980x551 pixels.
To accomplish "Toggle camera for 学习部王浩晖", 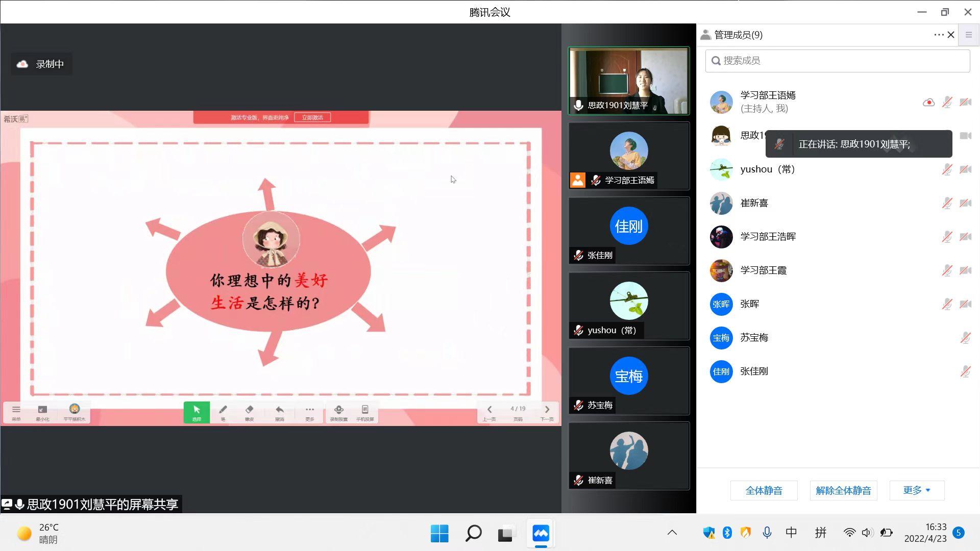I will pos(965,237).
